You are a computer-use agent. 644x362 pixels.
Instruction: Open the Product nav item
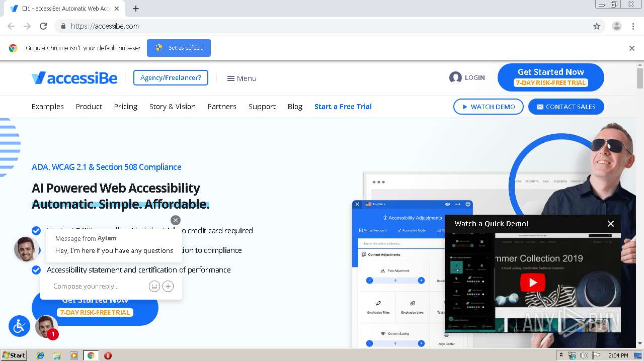(89, 107)
